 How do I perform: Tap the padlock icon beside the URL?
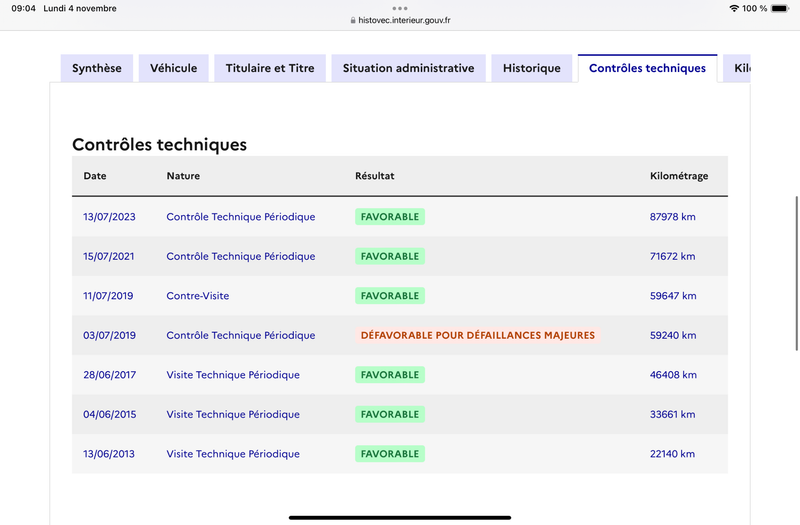[x=353, y=20]
